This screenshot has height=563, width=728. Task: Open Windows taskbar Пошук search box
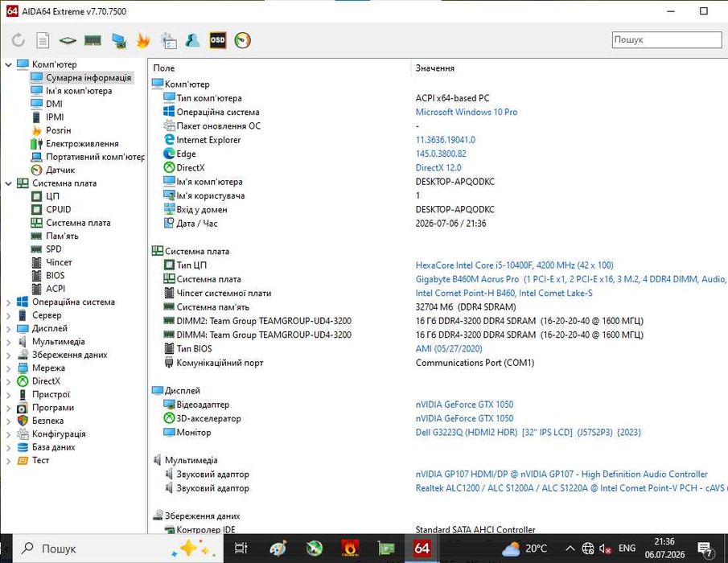click(x=117, y=549)
